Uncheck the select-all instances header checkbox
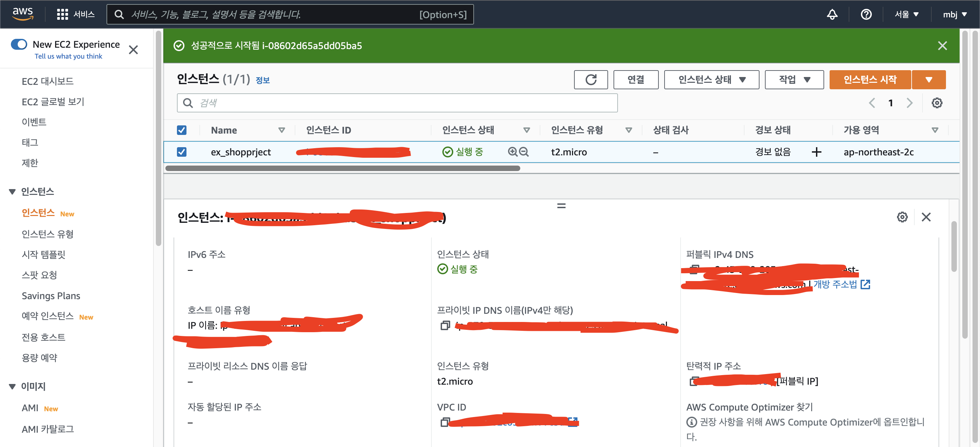Image resolution: width=980 pixels, height=447 pixels. click(182, 130)
